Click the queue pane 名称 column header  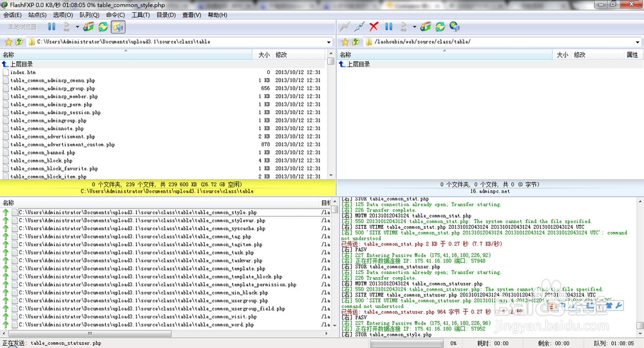tap(160, 202)
